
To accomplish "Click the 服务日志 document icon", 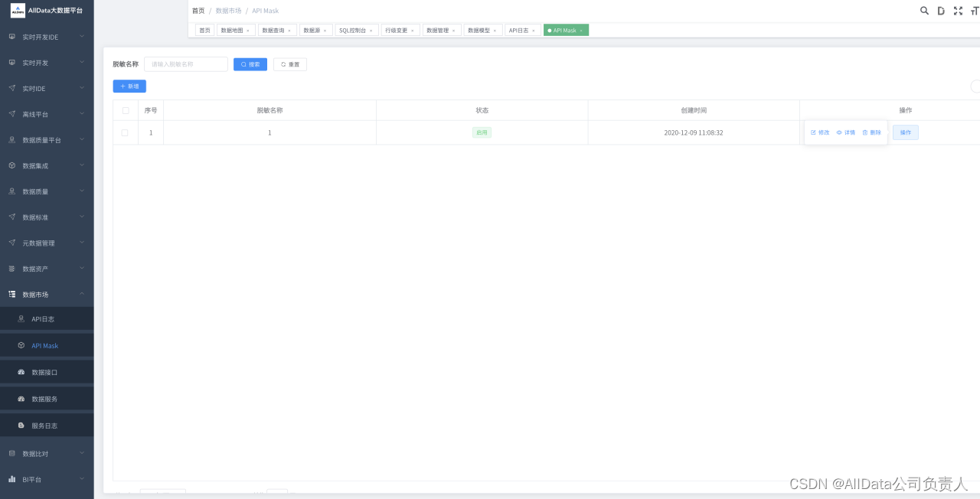I will [x=21, y=425].
